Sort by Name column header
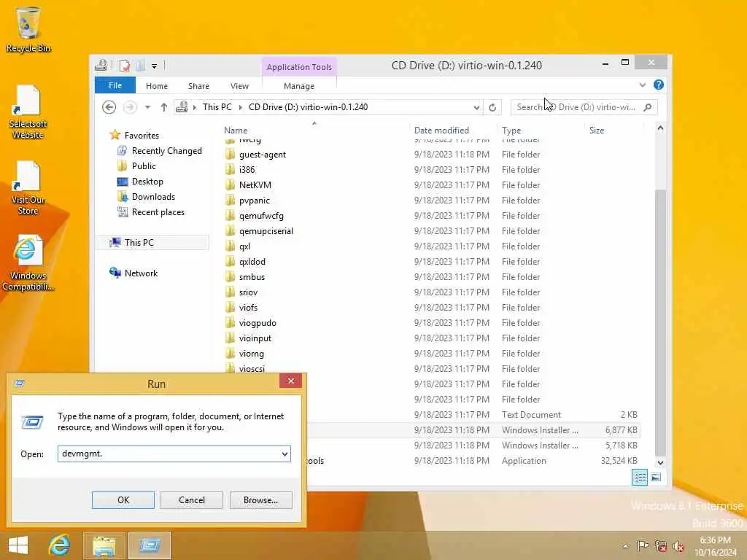This screenshot has height=560, width=747. coord(314,130)
